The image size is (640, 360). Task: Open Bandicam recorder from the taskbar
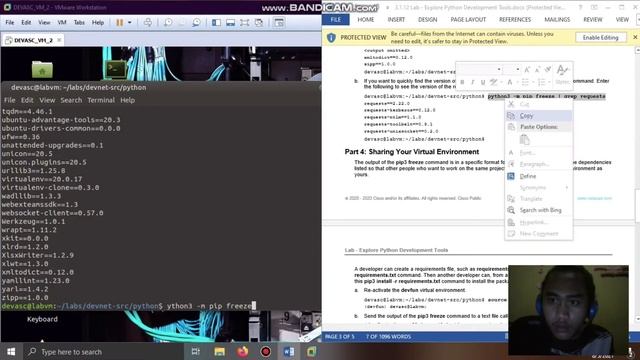266,352
